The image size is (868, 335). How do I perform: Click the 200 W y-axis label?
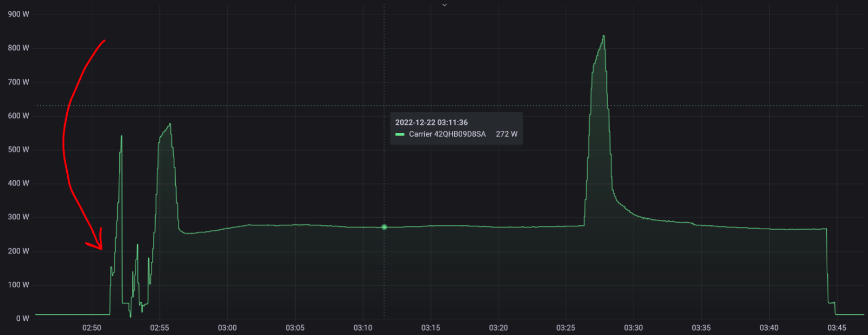18,251
